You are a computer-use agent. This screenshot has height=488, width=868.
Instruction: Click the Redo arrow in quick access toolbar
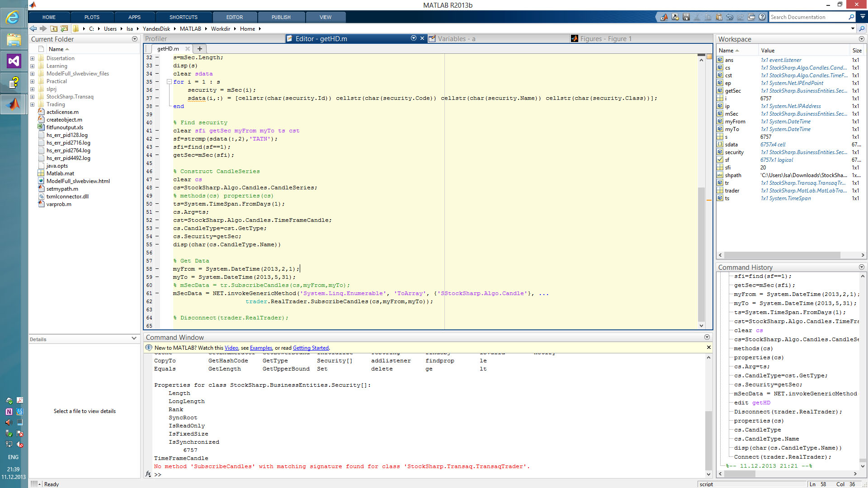click(x=741, y=17)
